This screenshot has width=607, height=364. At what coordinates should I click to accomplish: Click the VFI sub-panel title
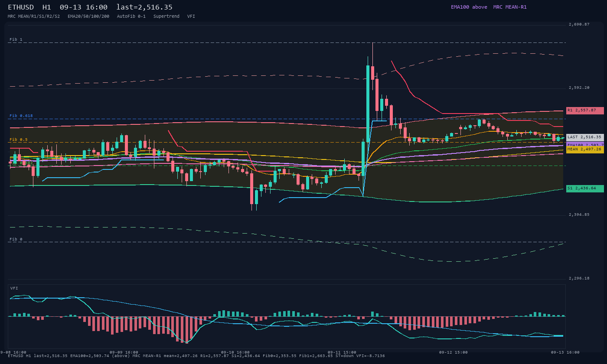pos(14,288)
